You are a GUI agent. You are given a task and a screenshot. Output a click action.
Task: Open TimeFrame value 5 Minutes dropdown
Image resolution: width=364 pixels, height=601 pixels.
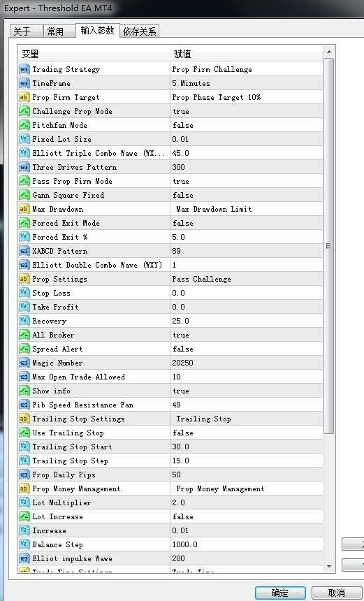coord(247,83)
